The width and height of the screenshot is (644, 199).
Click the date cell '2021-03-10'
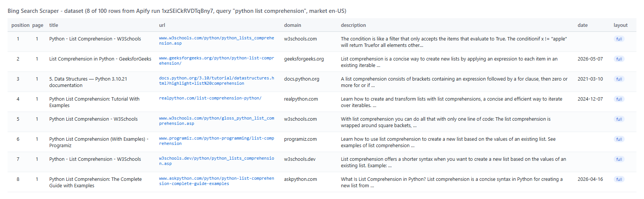[x=590, y=79]
